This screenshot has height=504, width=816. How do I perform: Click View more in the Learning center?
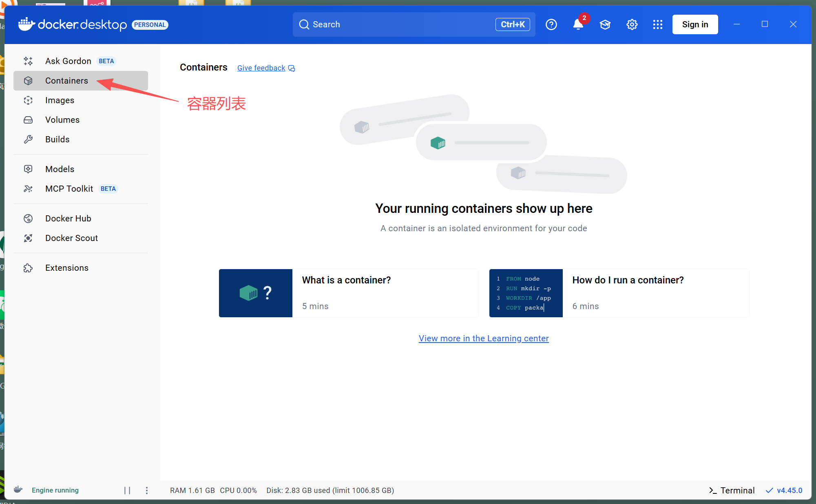484,338
